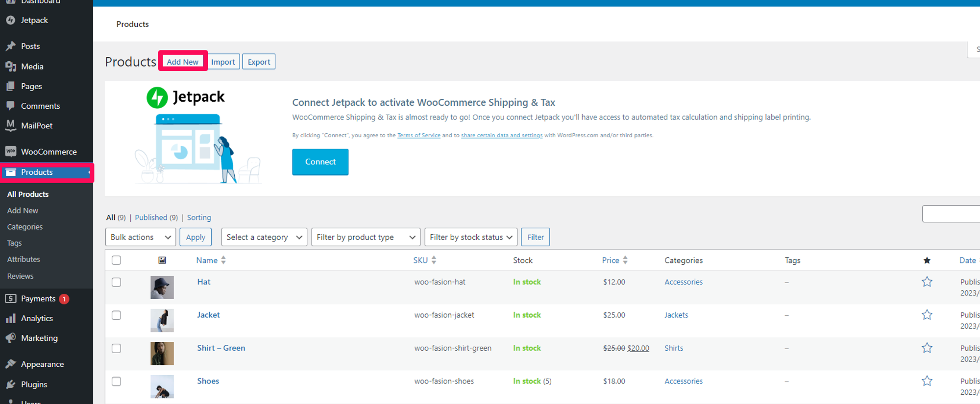Click the WooCommerce sidebar icon

tap(10, 151)
